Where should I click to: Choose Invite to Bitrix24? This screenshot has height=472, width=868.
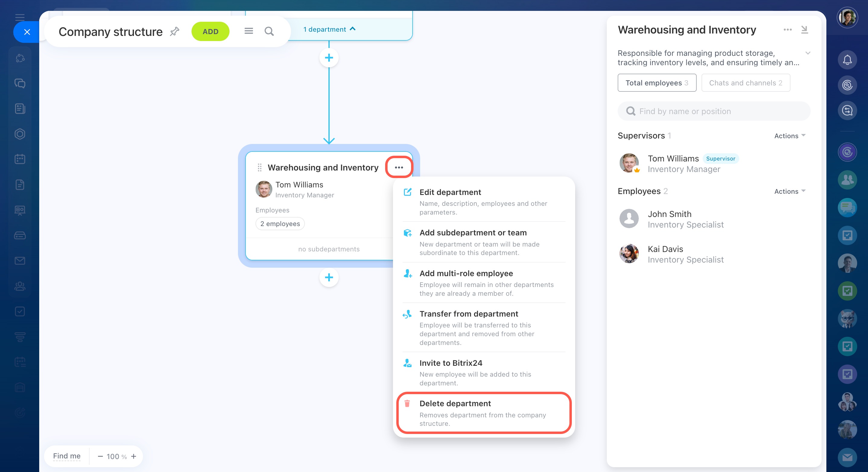(484, 372)
